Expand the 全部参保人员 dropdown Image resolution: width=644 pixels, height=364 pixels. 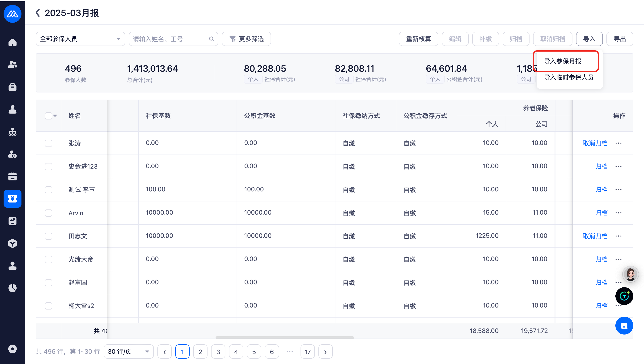click(80, 39)
